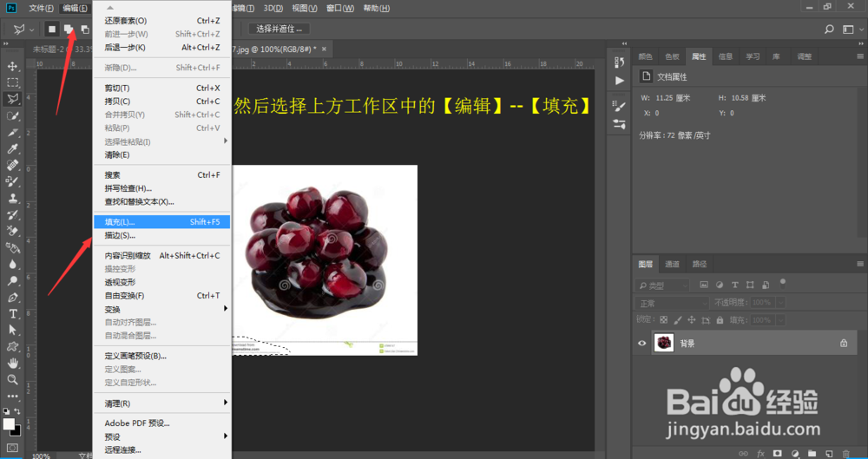Viewport: 868px width, 459px height.
Task: Open the 文件(F) menu
Action: [41, 9]
